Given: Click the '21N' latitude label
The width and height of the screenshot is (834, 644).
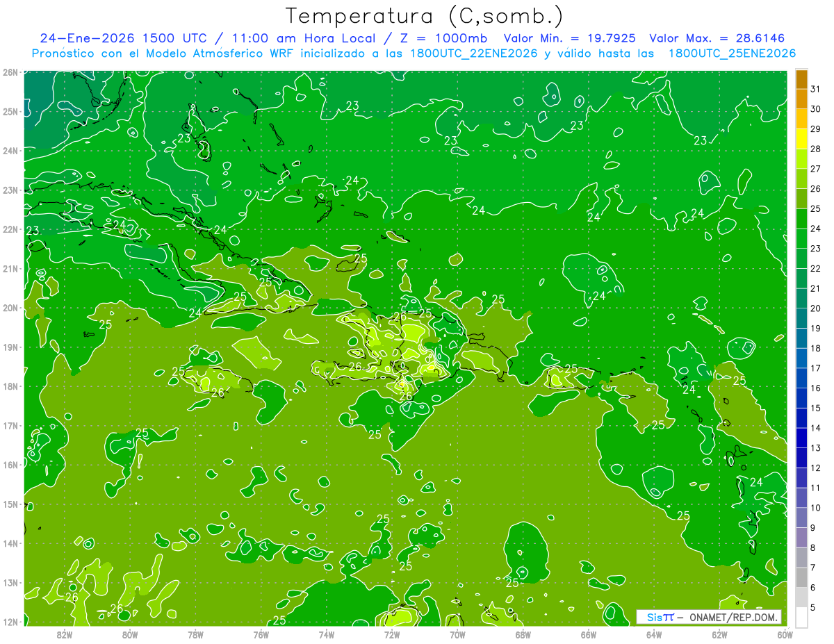Looking at the screenshot, I should point(10,268).
